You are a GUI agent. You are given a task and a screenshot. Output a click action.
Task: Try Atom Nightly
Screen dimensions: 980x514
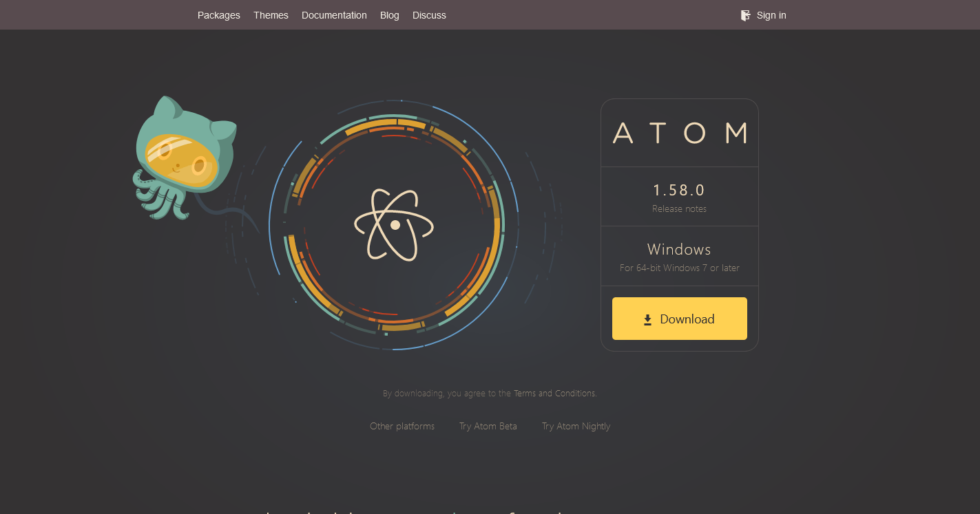click(576, 426)
